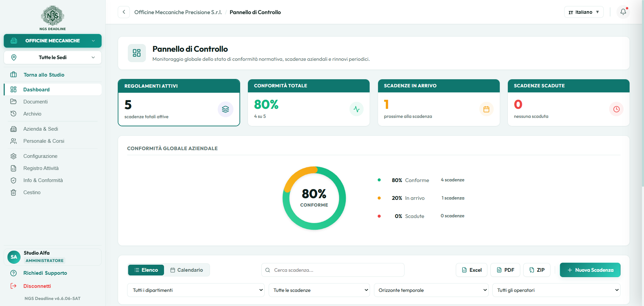This screenshot has height=306, width=644.
Task: Open Dashboard in the sidebar
Action: 53,90
